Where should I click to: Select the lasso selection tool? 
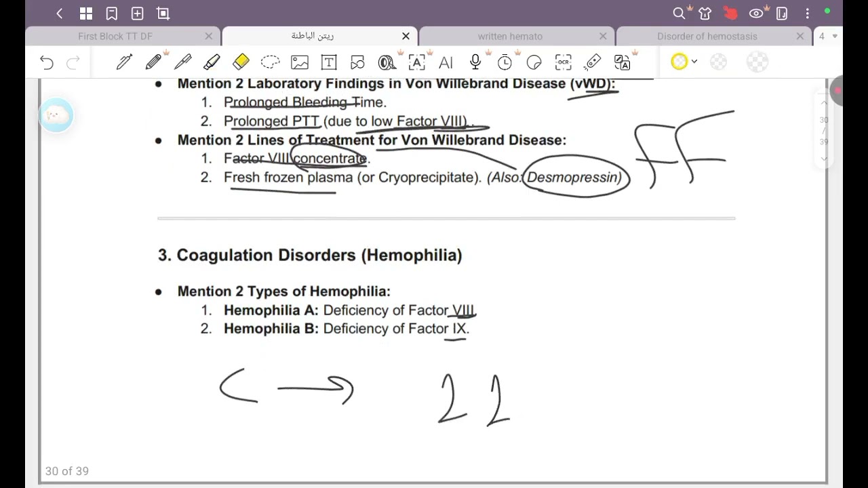click(x=270, y=62)
